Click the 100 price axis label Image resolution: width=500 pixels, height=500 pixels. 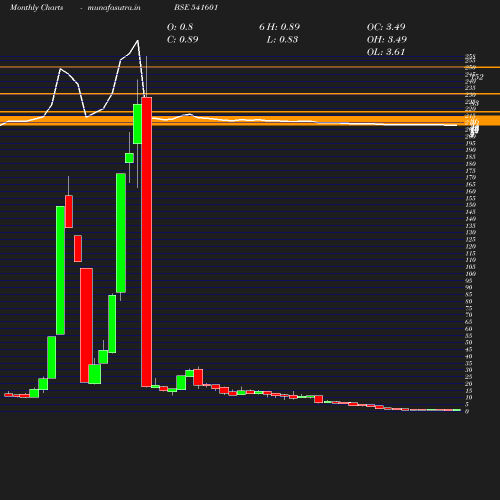[470, 274]
